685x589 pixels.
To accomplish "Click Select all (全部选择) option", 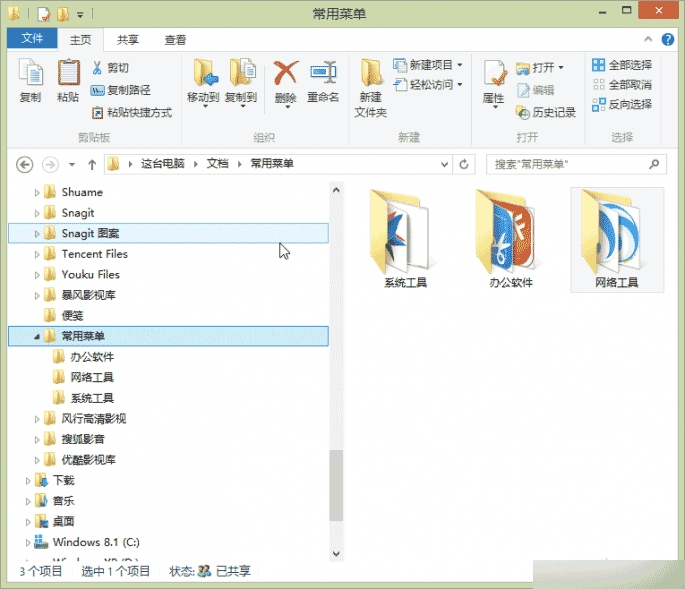I will (x=622, y=65).
